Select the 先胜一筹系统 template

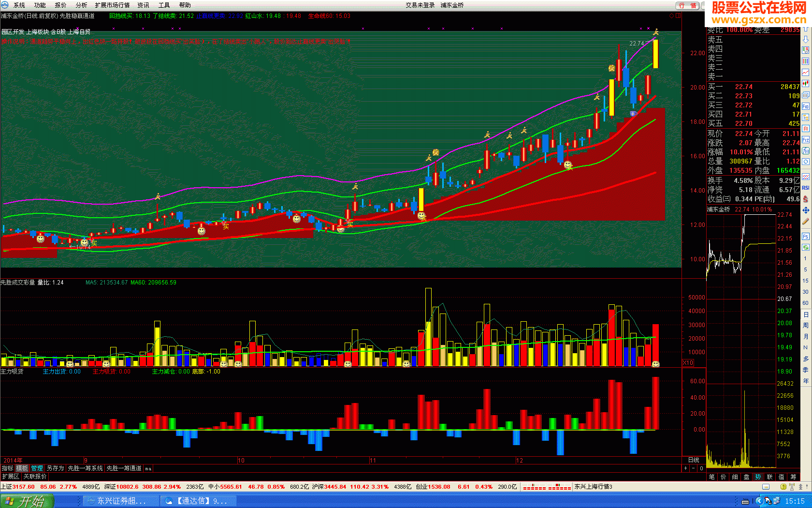click(85, 468)
